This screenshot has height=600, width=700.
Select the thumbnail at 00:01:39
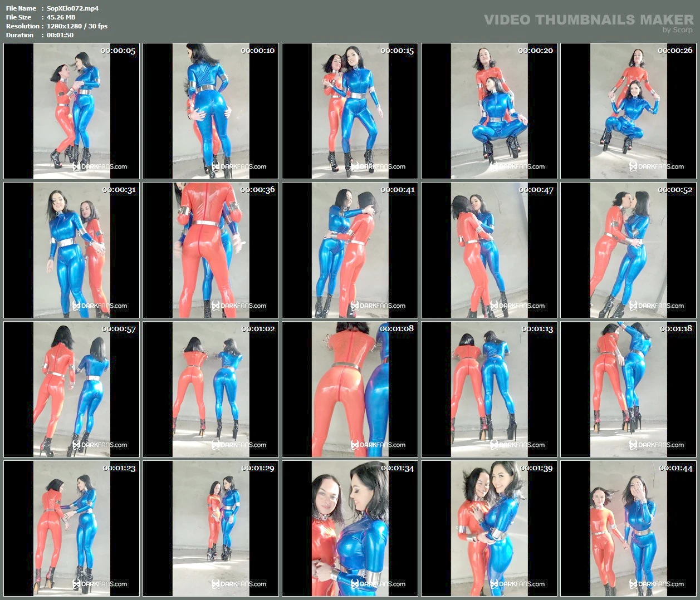[x=489, y=528]
